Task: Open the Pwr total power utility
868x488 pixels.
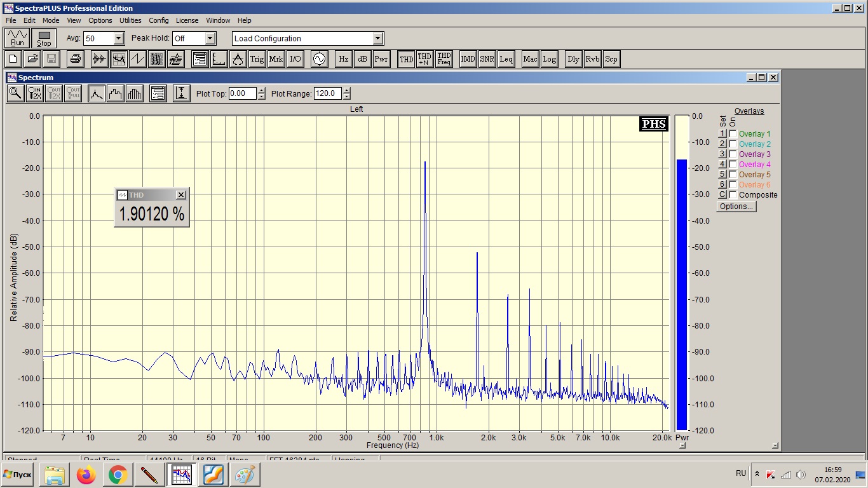Action: (x=381, y=59)
